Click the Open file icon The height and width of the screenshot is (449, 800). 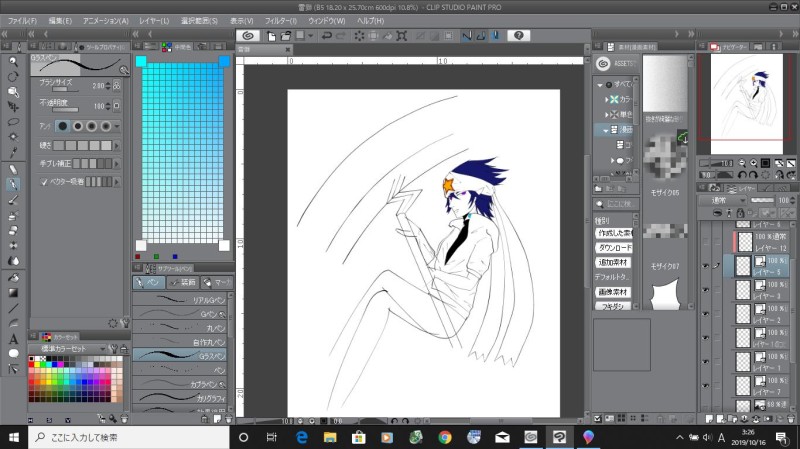(x=286, y=36)
